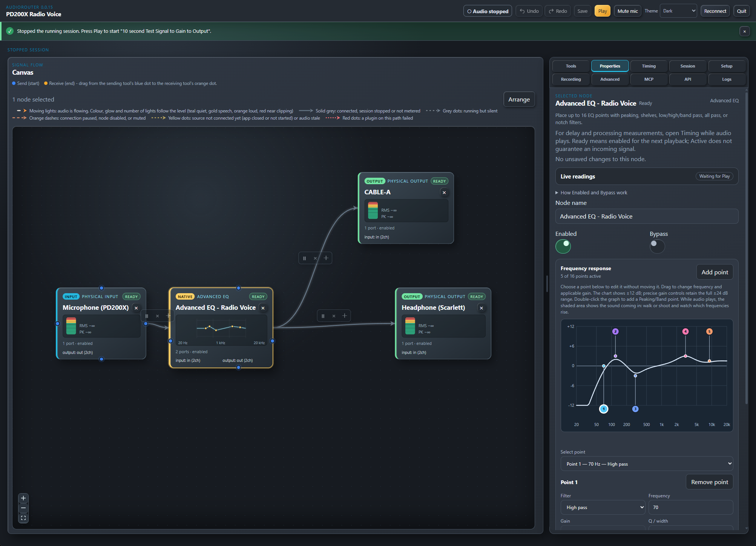
Task: Insert a tool on the CABLE-A connection
Action: [326, 258]
